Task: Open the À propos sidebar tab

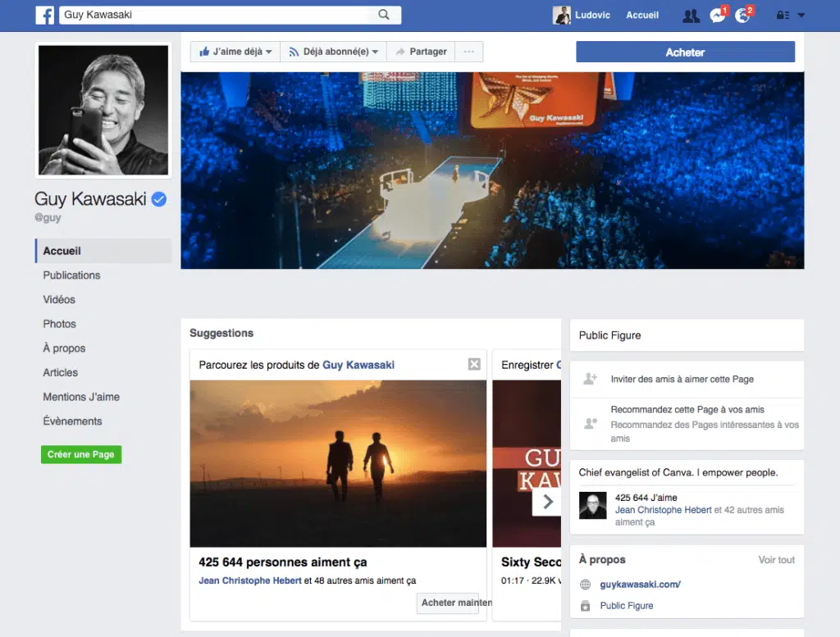Action: 64,348
